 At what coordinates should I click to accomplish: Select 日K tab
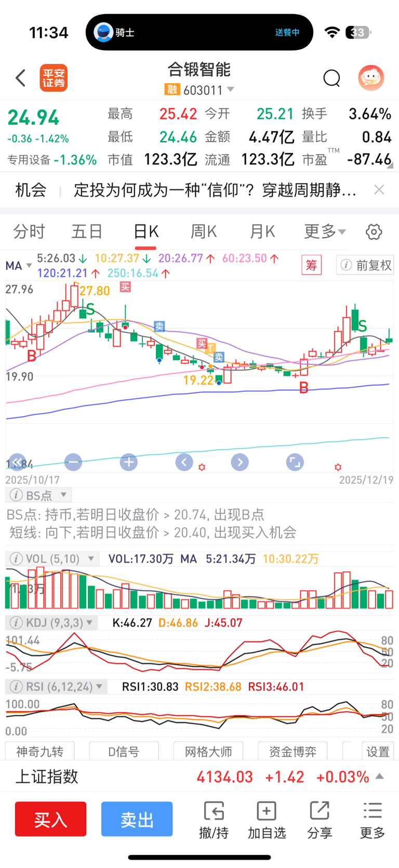coord(146,231)
